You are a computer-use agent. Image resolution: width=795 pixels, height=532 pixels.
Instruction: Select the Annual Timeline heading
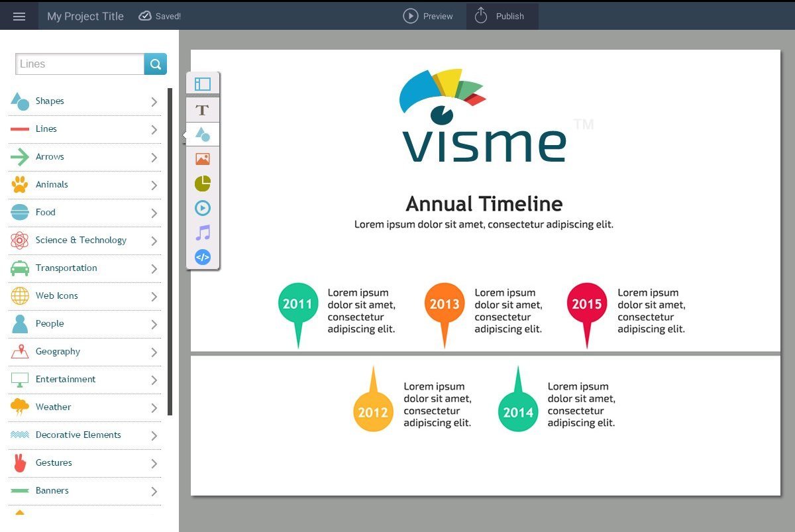484,203
